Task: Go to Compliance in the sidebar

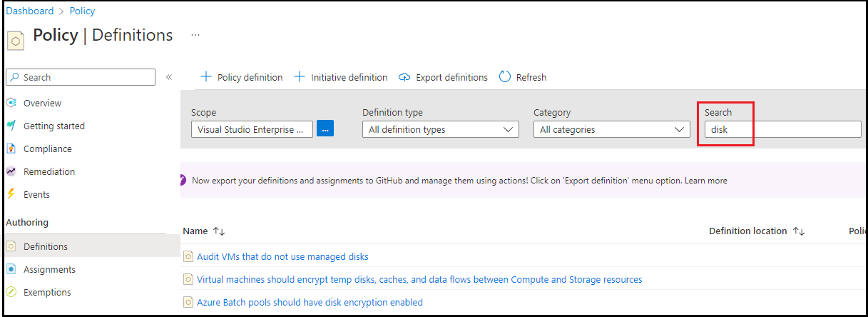Action: [x=48, y=149]
